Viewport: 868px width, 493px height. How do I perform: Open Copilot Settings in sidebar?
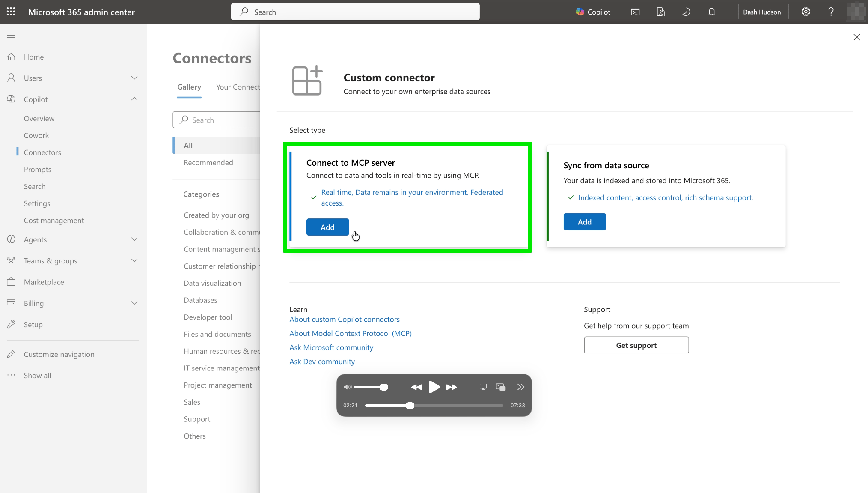(37, 203)
